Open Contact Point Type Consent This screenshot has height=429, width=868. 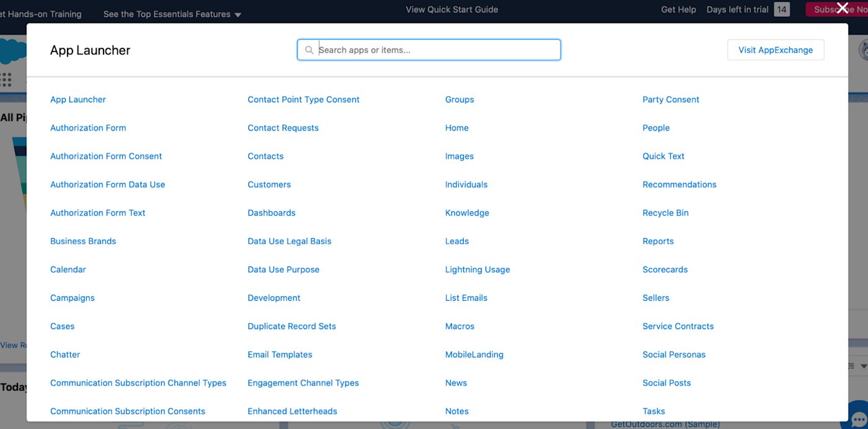(x=304, y=99)
